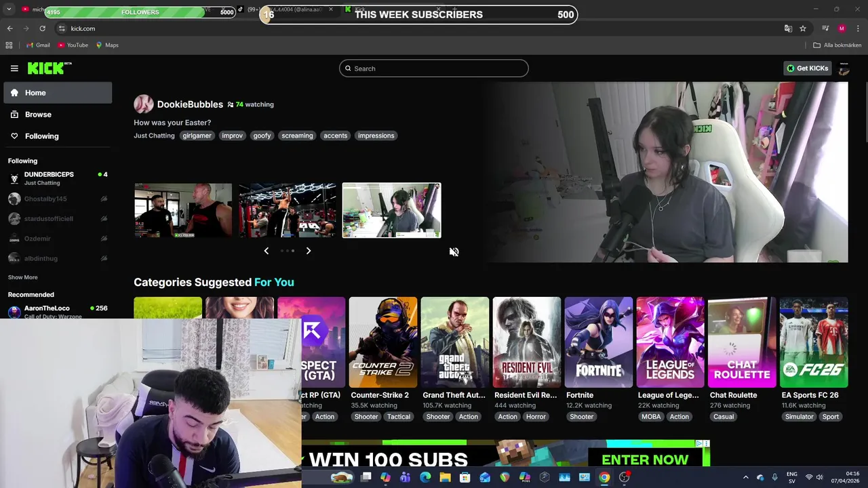Select the highlighted DookieBubbles carousel thumbnail
This screenshot has height=488, width=868.
point(391,210)
